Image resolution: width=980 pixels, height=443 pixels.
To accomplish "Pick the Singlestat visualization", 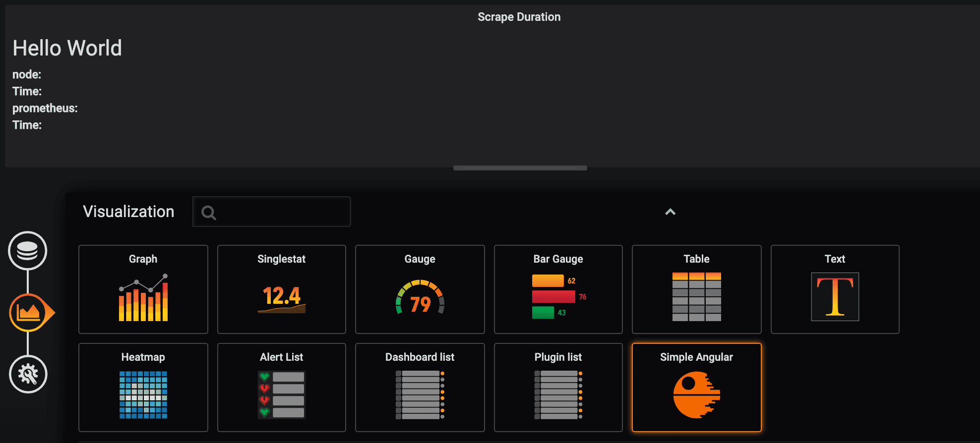I will tap(281, 289).
